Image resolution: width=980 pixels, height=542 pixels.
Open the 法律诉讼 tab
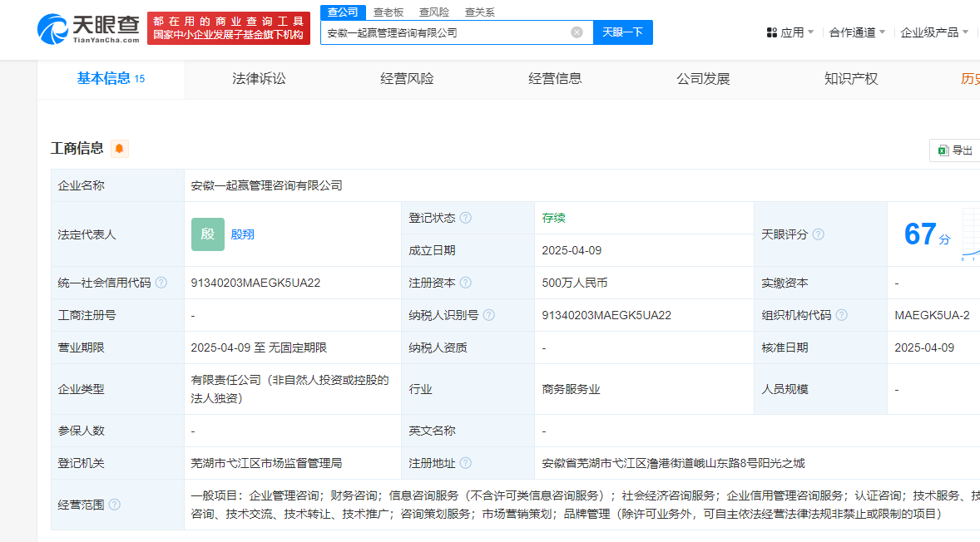click(x=259, y=79)
